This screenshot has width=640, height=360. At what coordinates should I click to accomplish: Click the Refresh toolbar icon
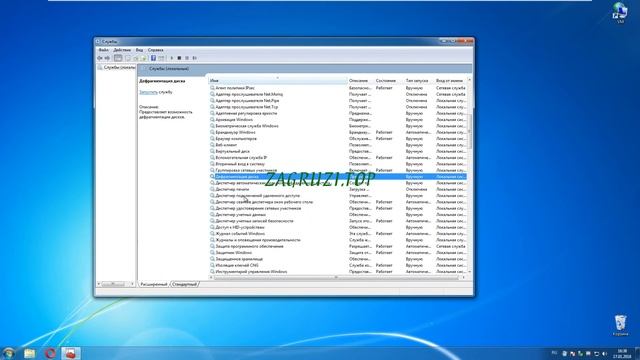[136, 58]
